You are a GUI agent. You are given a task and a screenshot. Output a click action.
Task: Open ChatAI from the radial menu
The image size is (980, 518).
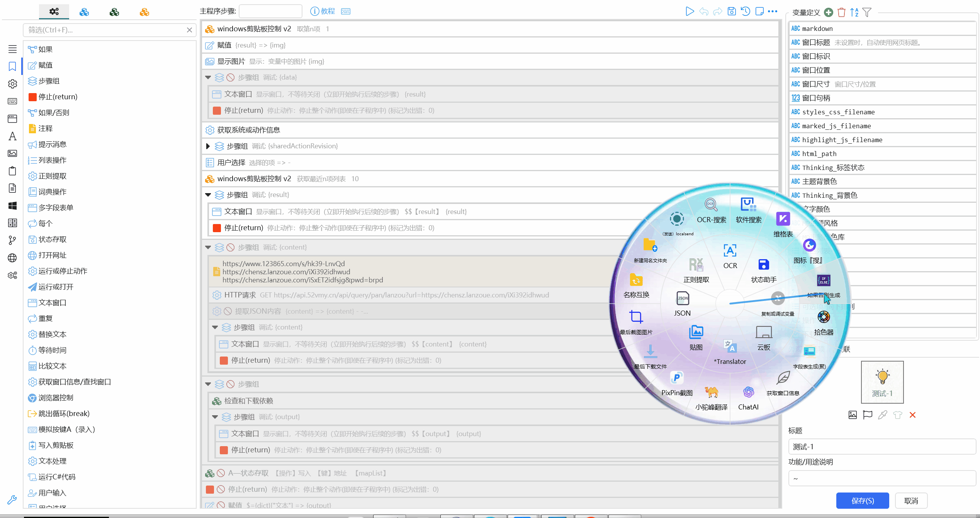(x=748, y=398)
